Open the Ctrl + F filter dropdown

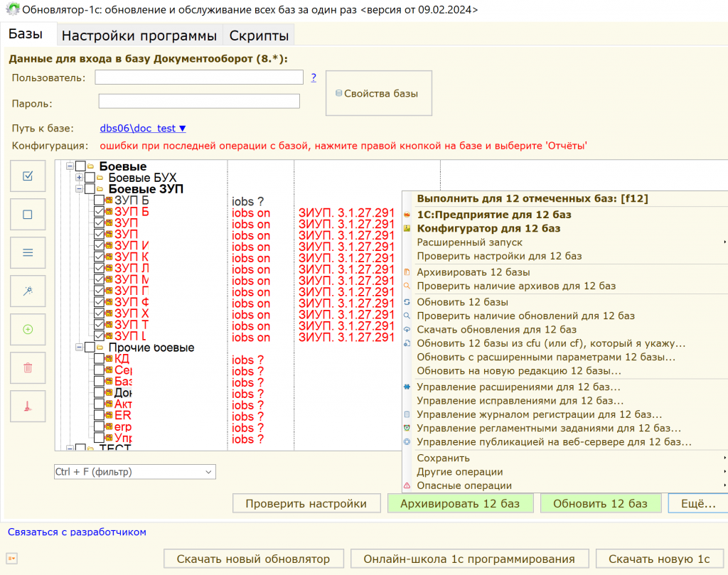[208, 472]
